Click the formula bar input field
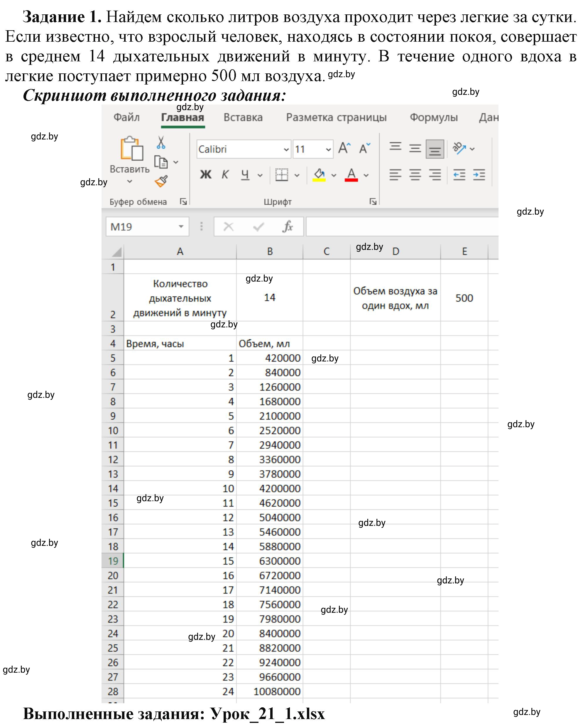The image size is (588, 727). pyautogui.click(x=402, y=226)
